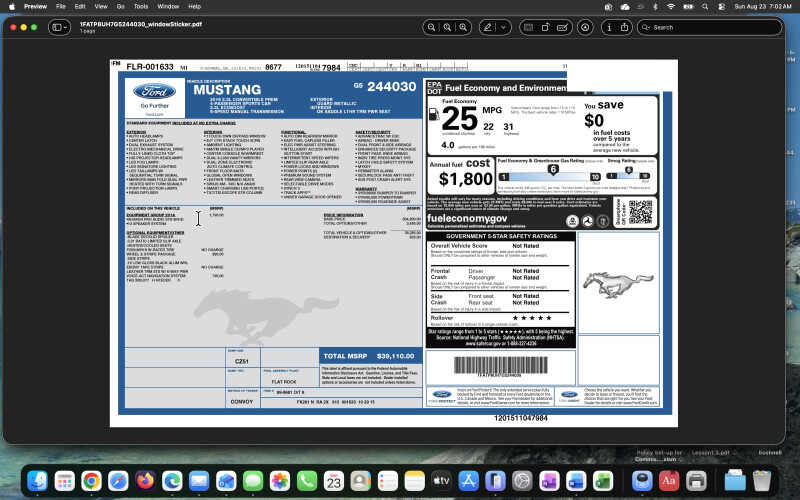Click the TOTAL MSRP $39,110.00 text
This screenshot has width=800, height=500.
[x=370, y=356]
